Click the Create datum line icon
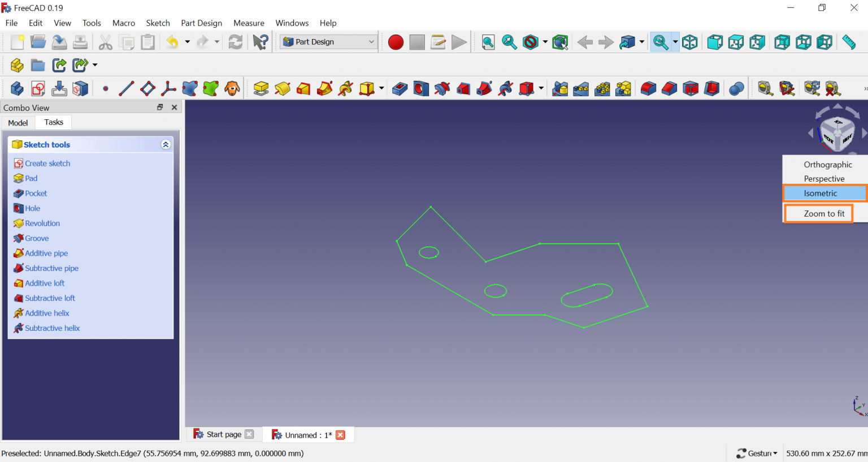Screen dimensions: 868x462 click(127, 89)
